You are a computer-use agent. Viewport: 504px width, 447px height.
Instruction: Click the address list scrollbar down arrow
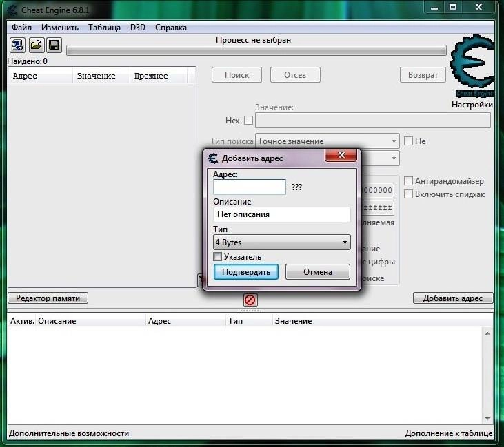click(x=487, y=419)
